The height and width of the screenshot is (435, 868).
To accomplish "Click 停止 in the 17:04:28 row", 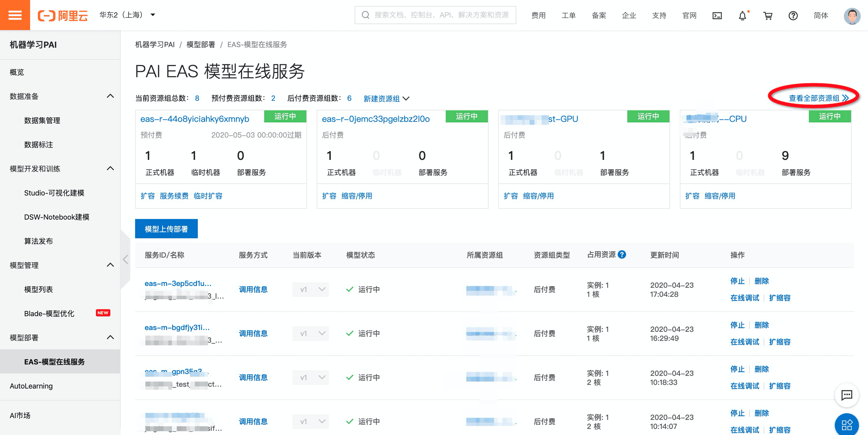I will [737, 281].
